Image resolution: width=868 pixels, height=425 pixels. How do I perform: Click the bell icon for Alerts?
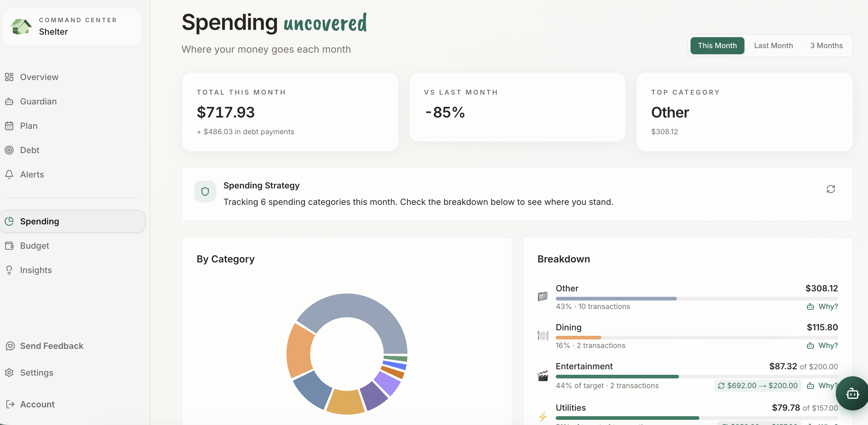pos(9,174)
